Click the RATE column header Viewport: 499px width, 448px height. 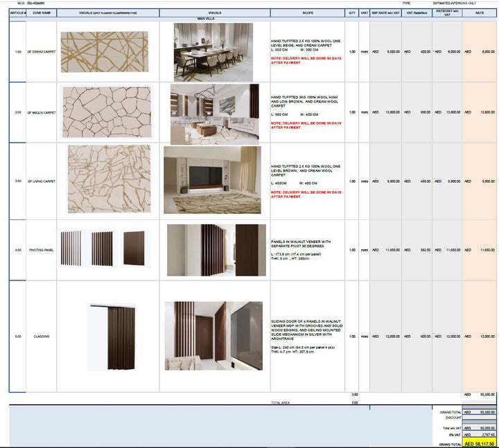(x=480, y=12)
